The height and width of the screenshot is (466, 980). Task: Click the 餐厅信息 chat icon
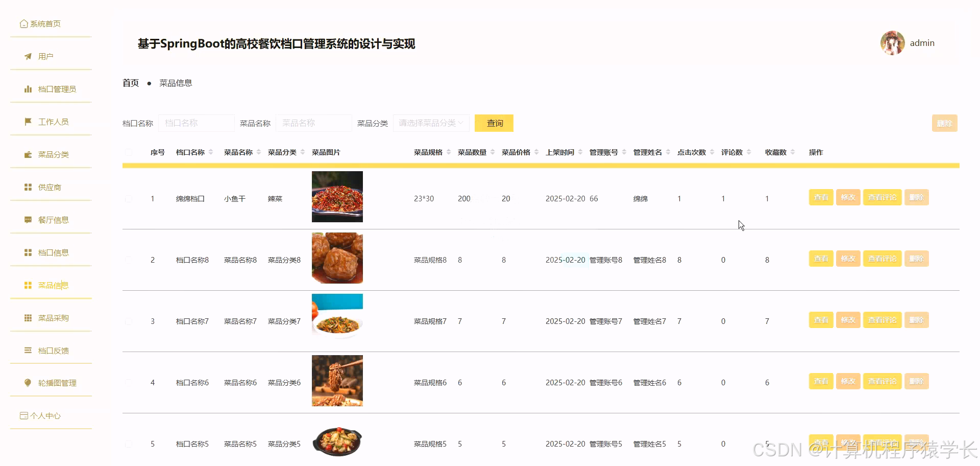click(28, 219)
